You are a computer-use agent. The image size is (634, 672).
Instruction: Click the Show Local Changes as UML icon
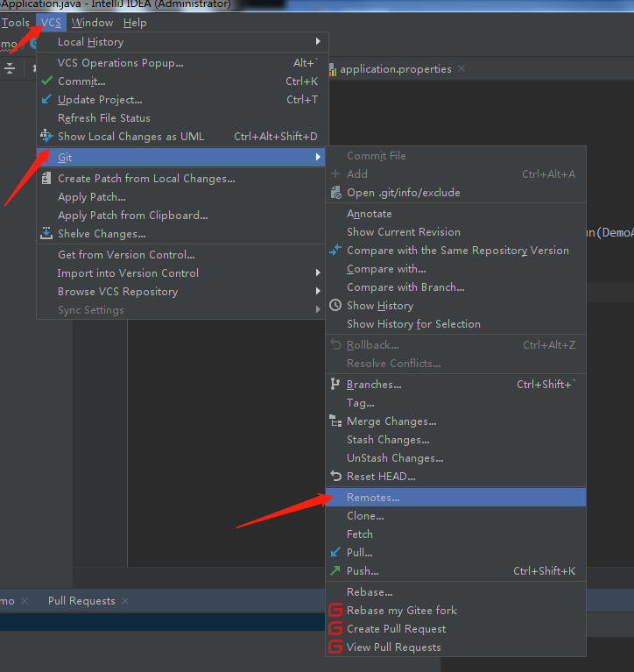(46, 136)
